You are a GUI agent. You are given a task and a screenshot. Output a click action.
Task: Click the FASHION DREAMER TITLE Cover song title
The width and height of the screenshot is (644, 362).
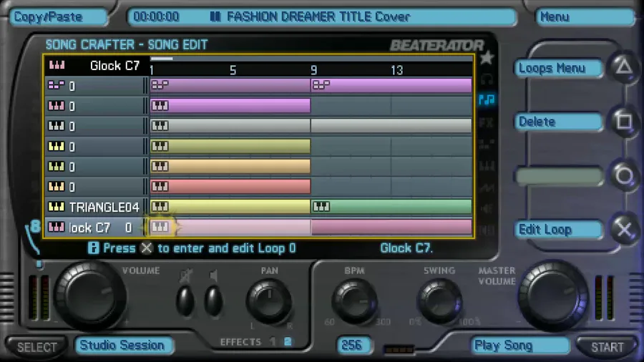tap(318, 17)
